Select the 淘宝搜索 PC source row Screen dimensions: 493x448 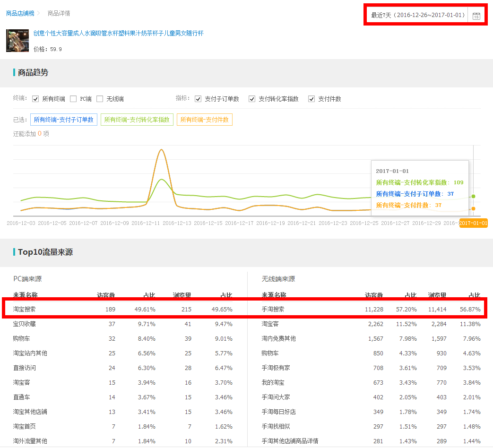click(x=123, y=310)
